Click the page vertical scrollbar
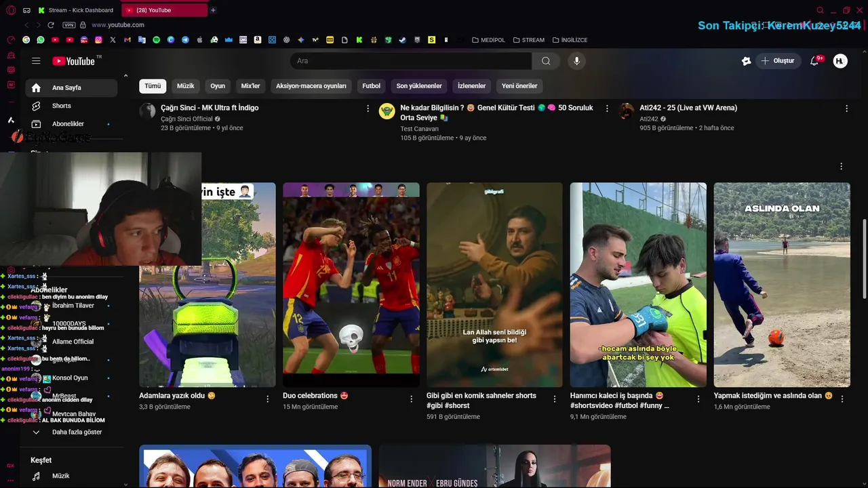 tap(864, 258)
